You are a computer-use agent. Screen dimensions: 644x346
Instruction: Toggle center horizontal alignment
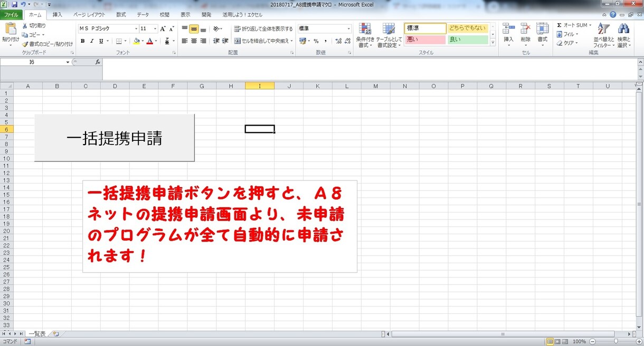tap(194, 41)
